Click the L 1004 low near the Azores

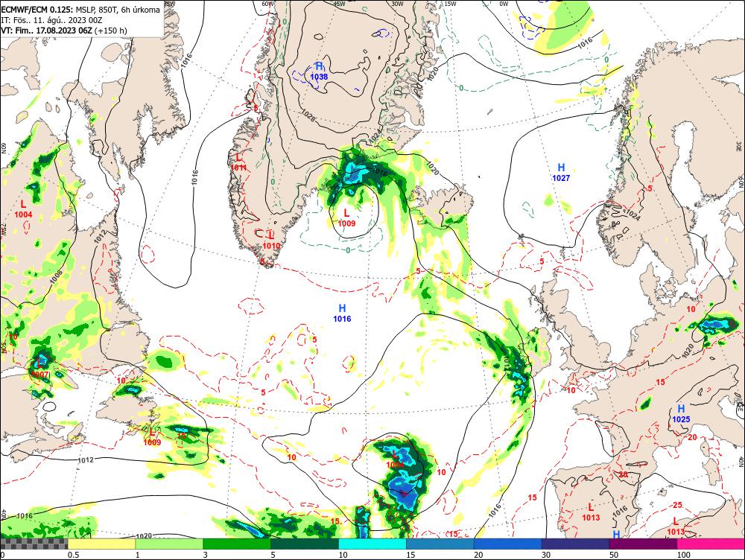click(396, 459)
